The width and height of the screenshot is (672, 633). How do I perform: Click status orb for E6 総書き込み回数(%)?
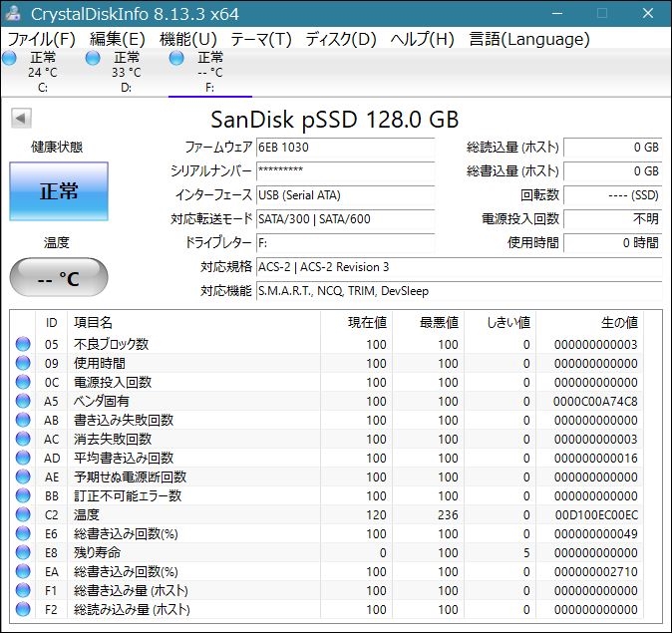pyautogui.click(x=23, y=533)
